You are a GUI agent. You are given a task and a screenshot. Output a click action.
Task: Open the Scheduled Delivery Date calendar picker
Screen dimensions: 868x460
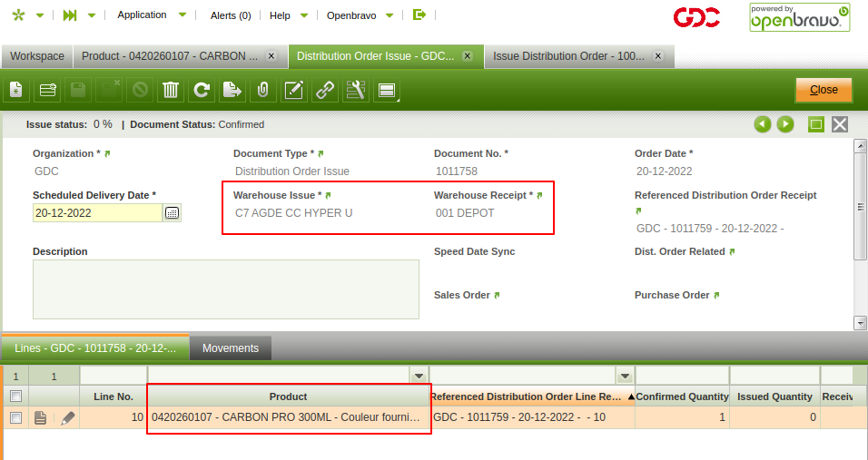tap(173, 213)
